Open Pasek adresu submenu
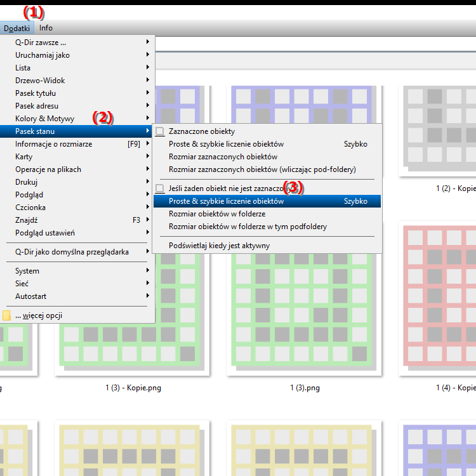 (77, 106)
